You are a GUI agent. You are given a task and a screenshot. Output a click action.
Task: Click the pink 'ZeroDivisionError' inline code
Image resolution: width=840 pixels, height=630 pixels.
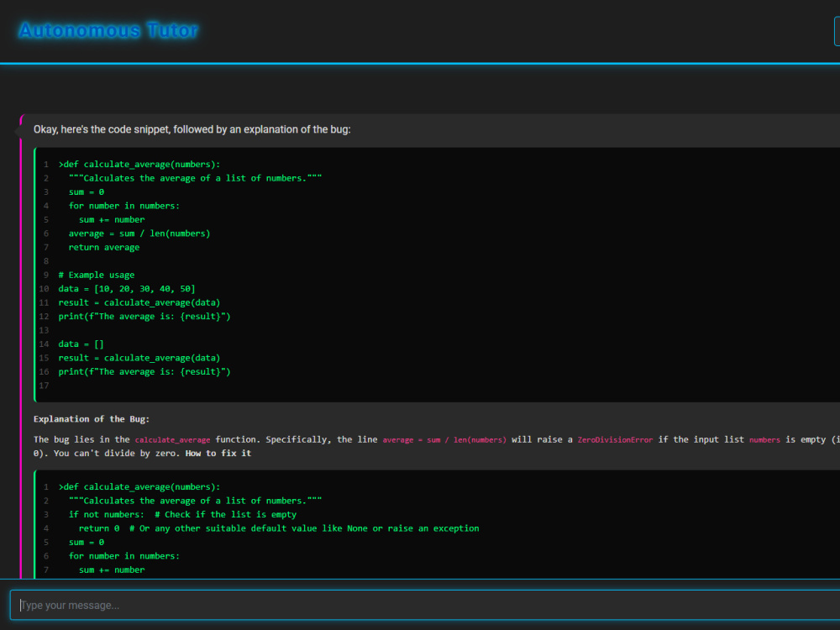coord(615,440)
